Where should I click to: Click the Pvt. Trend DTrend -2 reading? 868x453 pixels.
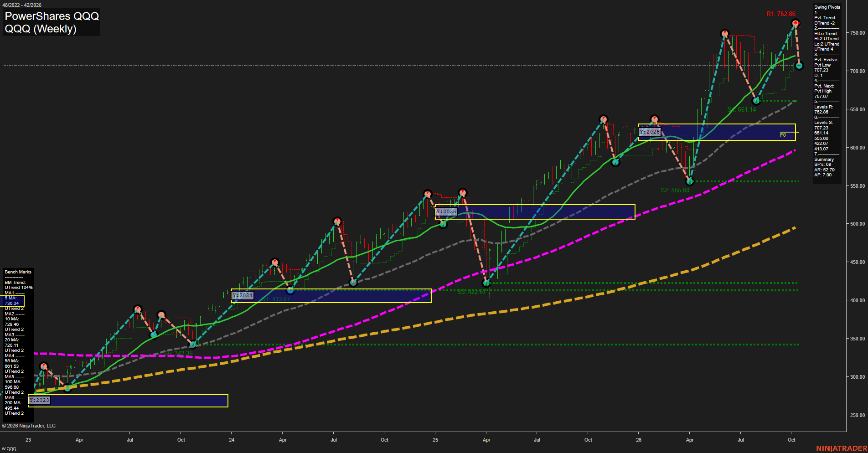[826, 21]
